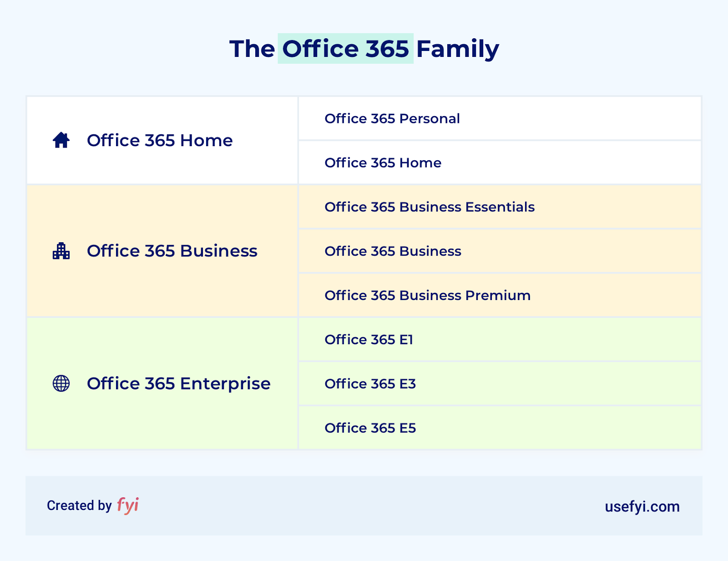Click the highlighted Office 365 title text

click(x=345, y=49)
